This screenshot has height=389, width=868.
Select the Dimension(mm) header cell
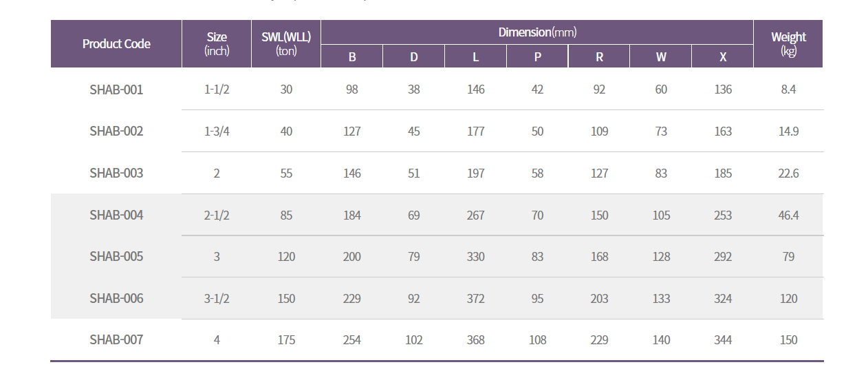(x=537, y=32)
